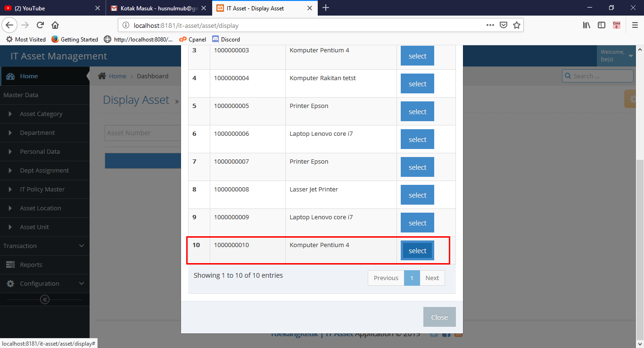Open the Cpanel bookmark
This screenshot has height=348, width=644.
192,39
